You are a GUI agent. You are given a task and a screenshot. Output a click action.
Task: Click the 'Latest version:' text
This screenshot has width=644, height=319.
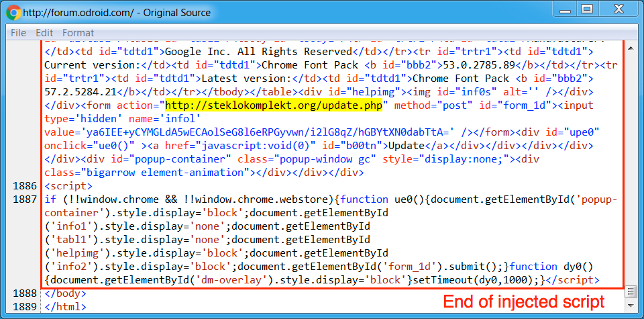246,79
